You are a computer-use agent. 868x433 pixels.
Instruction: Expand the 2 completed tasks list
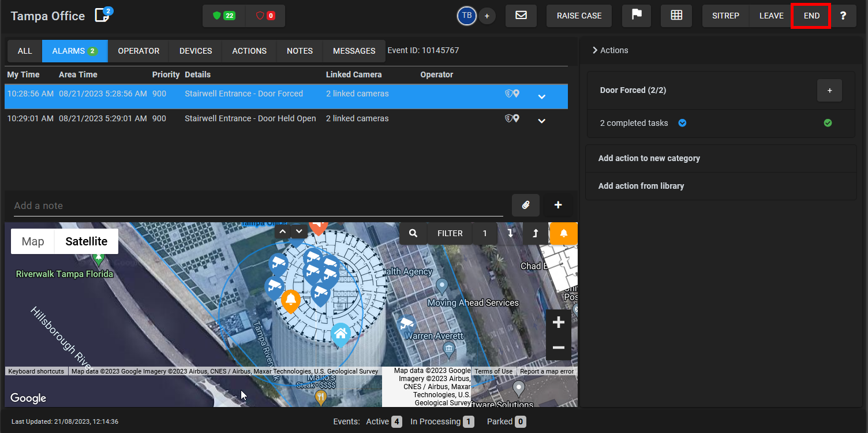[682, 123]
